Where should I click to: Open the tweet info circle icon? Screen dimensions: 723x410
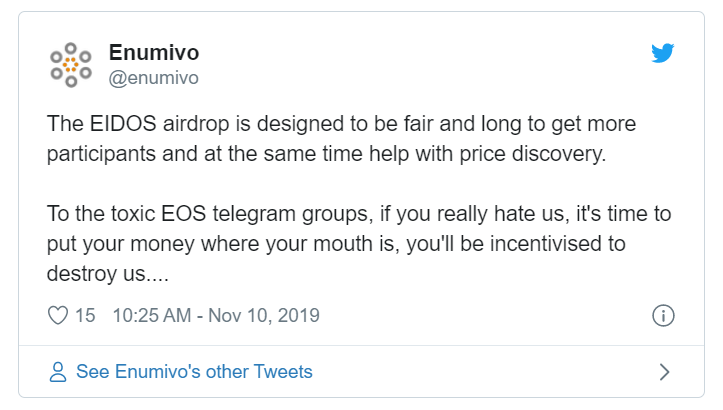tap(662, 316)
